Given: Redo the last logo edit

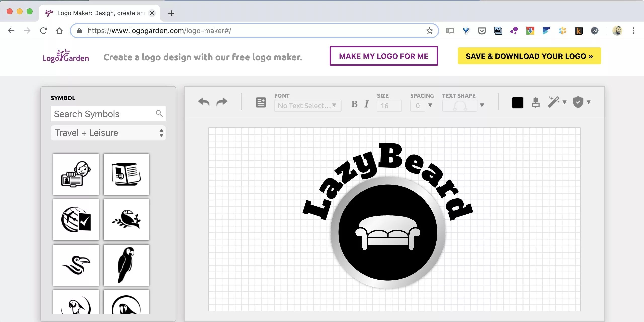Looking at the screenshot, I should tap(222, 102).
